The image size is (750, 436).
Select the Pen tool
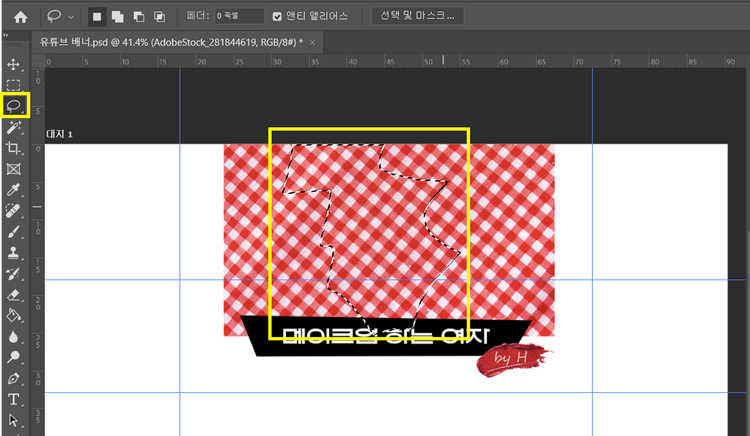point(13,379)
